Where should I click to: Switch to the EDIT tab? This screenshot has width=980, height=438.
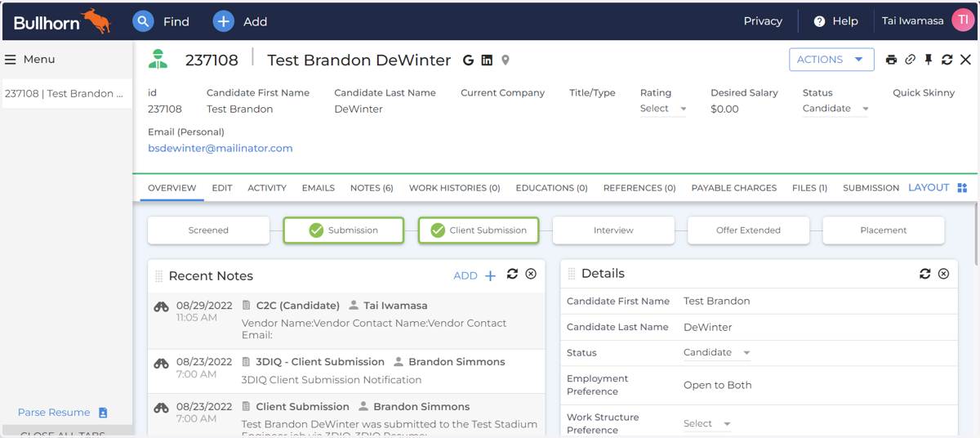(222, 188)
